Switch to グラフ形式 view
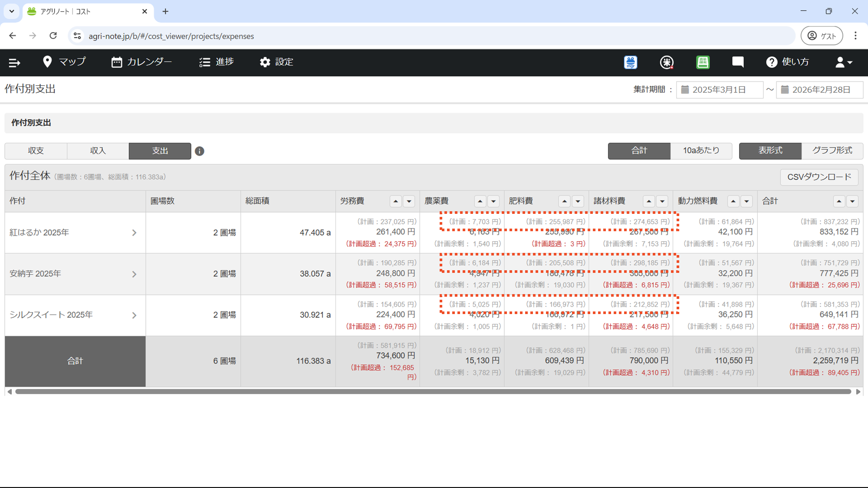Viewport: 868px width, 488px height. [x=832, y=151]
